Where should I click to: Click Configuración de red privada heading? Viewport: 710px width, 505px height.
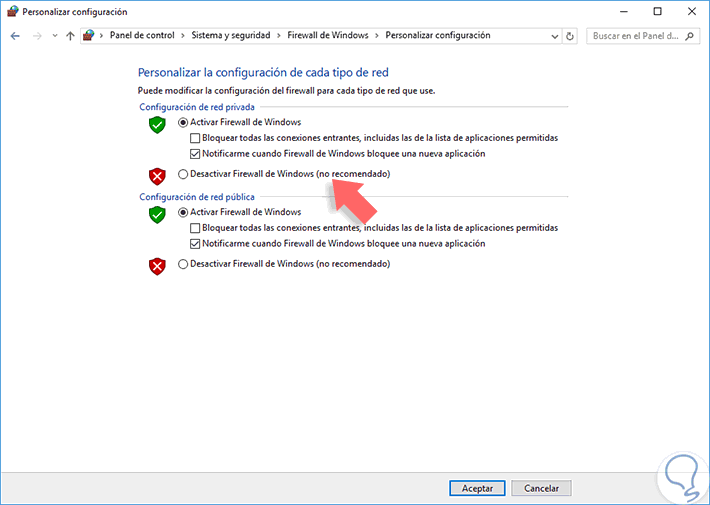pyautogui.click(x=197, y=107)
